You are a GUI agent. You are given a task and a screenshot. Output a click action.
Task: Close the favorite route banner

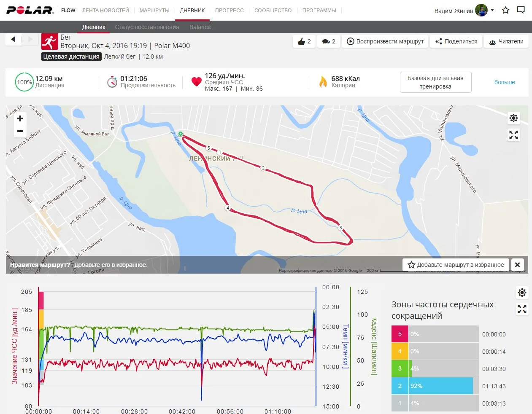tap(517, 265)
